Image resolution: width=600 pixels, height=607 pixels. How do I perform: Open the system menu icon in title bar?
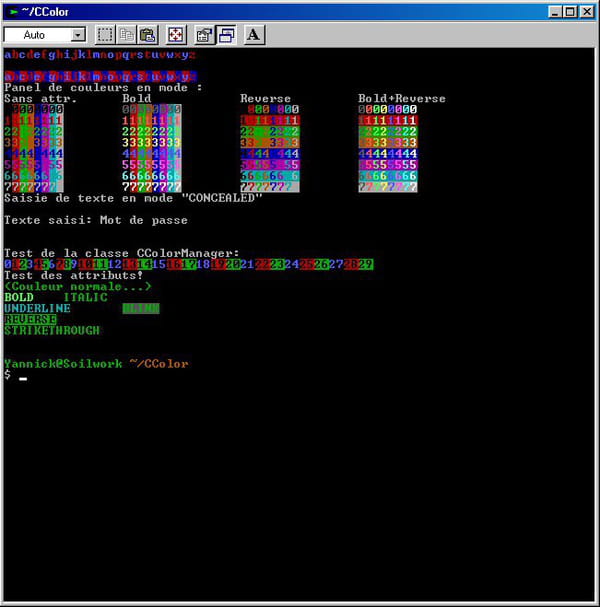13,12
